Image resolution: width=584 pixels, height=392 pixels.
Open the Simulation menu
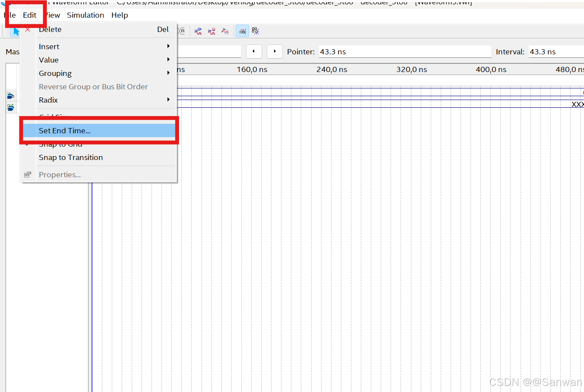point(85,15)
